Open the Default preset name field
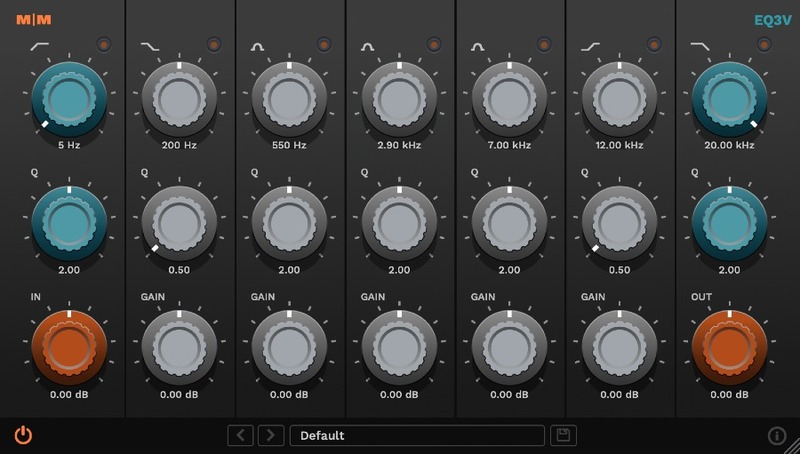This screenshot has height=454, width=800. coord(417,435)
